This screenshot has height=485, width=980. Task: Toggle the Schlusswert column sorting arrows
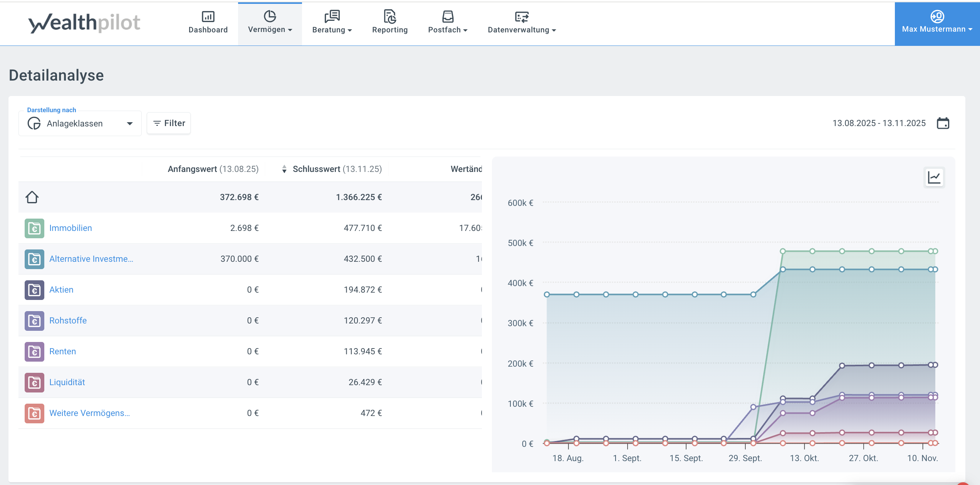284,169
